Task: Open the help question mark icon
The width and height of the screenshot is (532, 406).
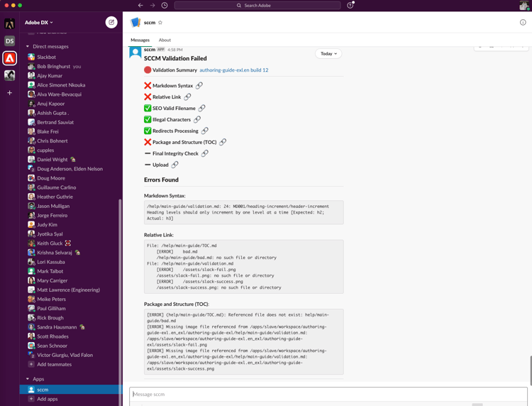Action: pyautogui.click(x=350, y=6)
